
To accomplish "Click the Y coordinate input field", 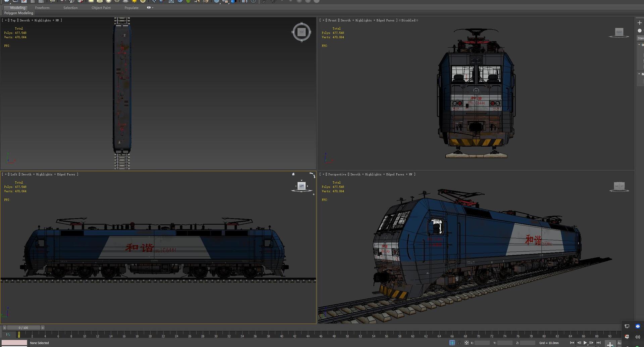I will (x=505, y=343).
